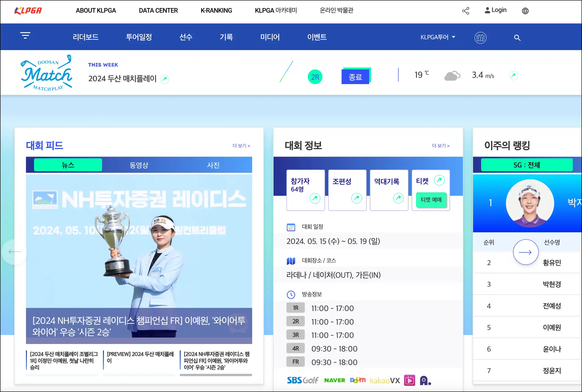
Task: Expand 더 보기 in 대회 피드
Action: point(241,146)
